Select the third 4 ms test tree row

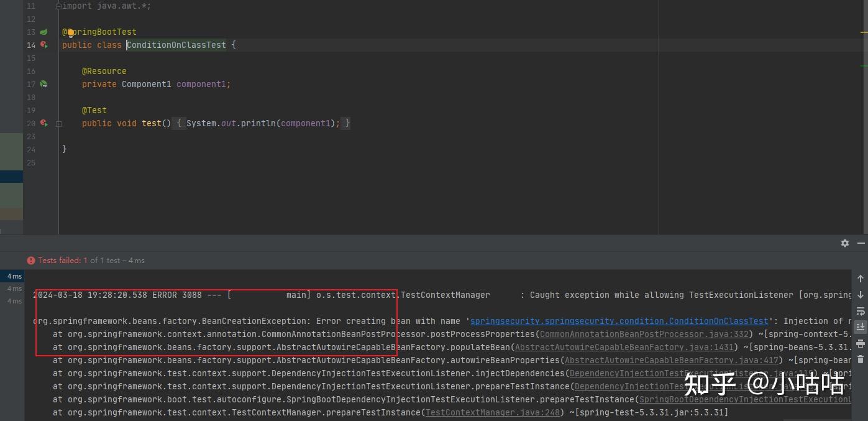pos(12,301)
